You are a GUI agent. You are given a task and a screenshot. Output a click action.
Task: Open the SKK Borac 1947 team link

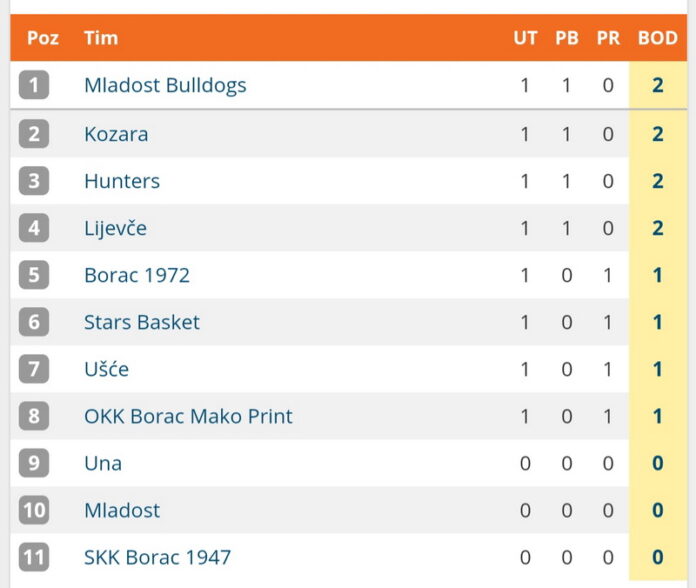point(158,557)
